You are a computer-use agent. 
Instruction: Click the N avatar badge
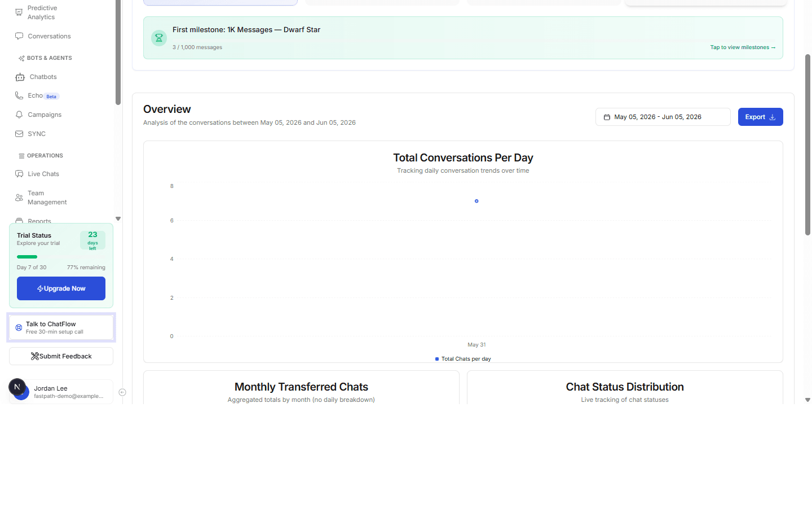click(17, 387)
